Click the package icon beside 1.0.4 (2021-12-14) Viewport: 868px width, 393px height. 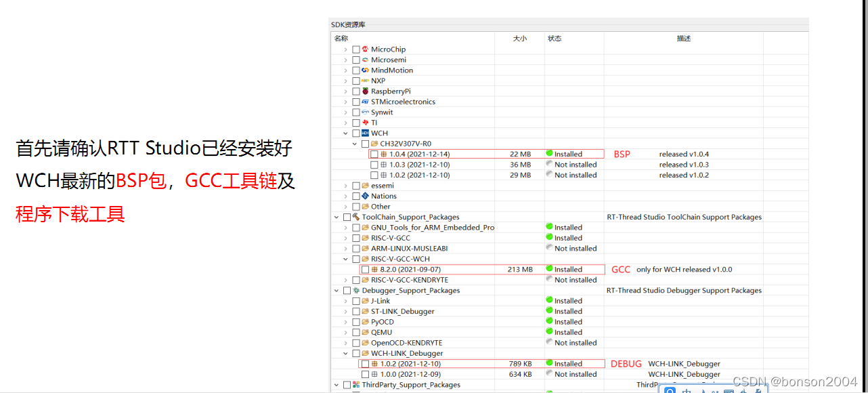pyautogui.click(x=384, y=154)
